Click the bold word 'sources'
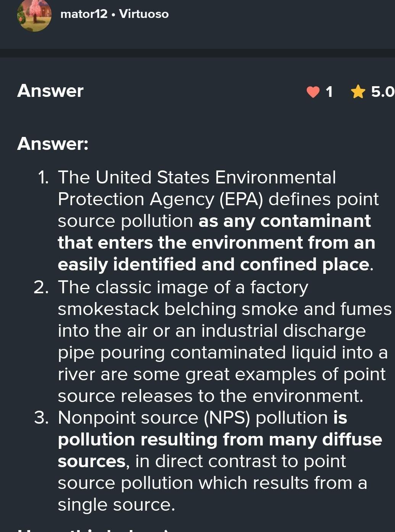Image resolution: width=395 pixels, height=532 pixels. [x=92, y=461]
